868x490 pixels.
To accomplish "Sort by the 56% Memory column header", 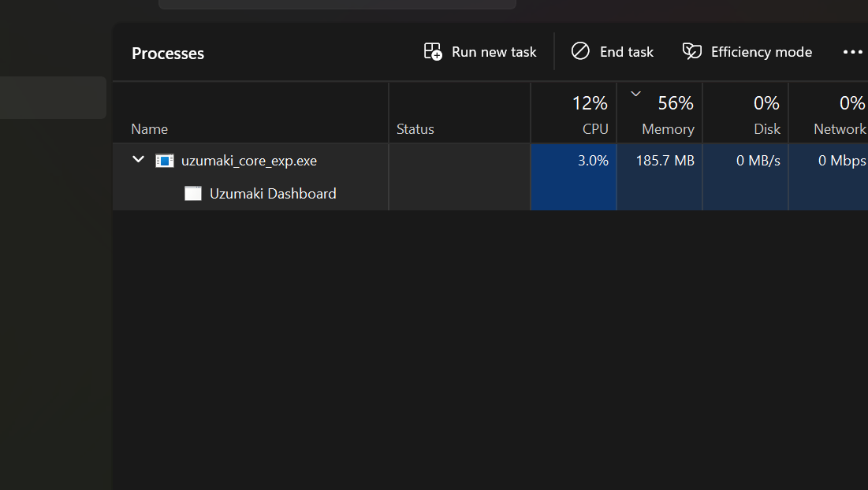I will tap(659, 113).
